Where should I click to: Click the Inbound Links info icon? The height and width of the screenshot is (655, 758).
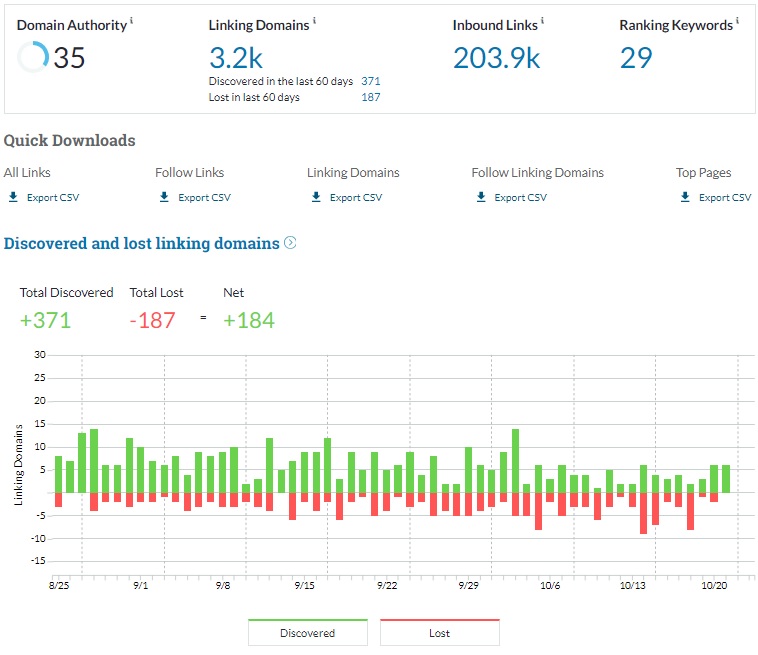(x=542, y=20)
